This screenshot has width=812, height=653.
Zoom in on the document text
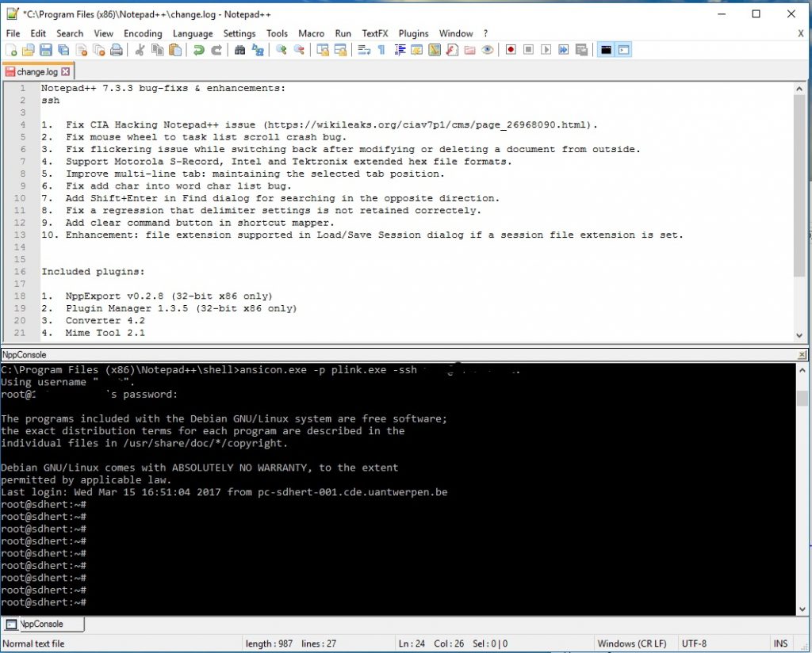pyautogui.click(x=281, y=49)
